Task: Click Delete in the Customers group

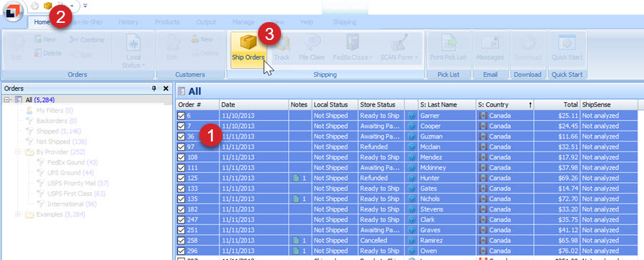Action: pyautogui.click(x=204, y=53)
